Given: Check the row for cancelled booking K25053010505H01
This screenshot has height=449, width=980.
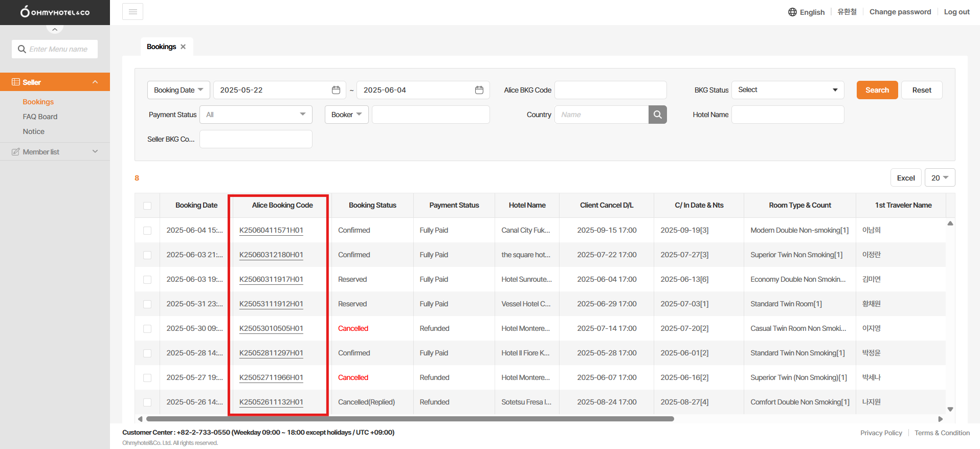Looking at the screenshot, I should (x=147, y=329).
